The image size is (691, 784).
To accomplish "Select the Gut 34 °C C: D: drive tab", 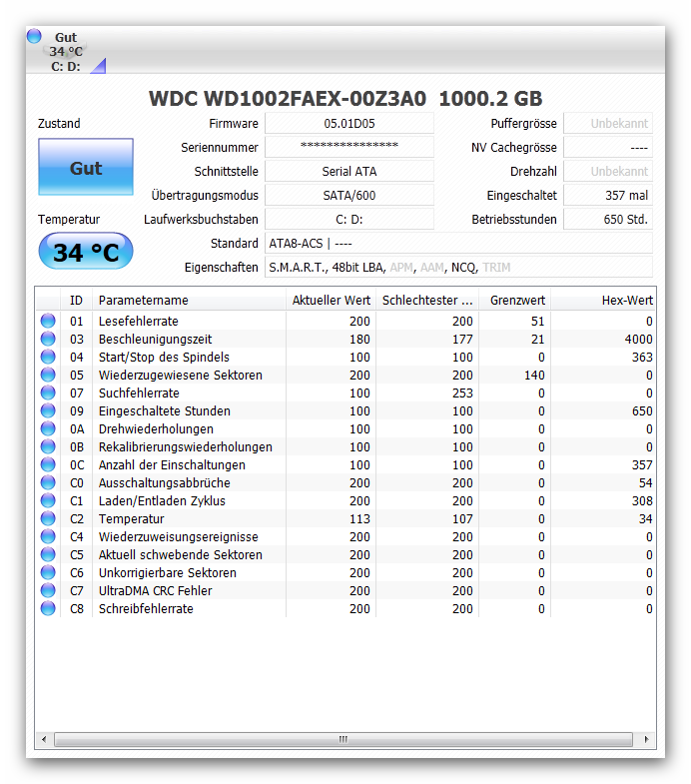I will [66, 52].
